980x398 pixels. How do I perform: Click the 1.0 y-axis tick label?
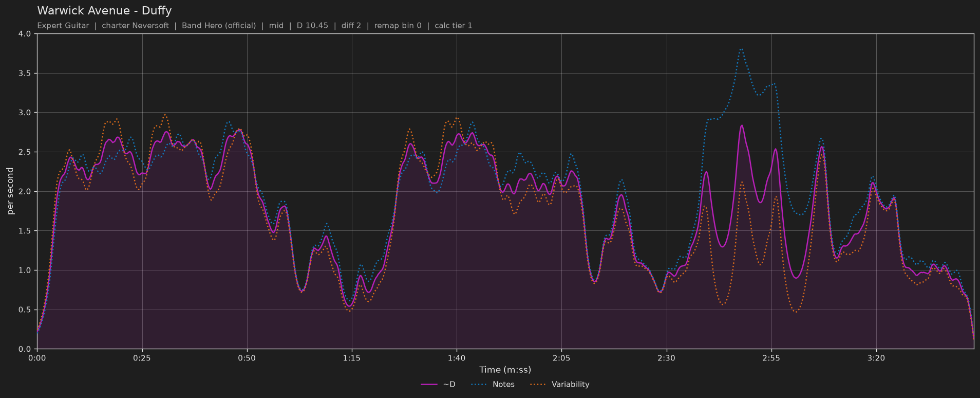25,270
